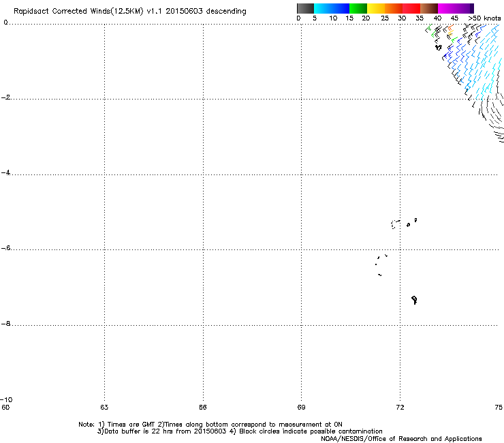Click the magenta 40-45 knots color swatch
504x443 pixels.
pos(447,8)
